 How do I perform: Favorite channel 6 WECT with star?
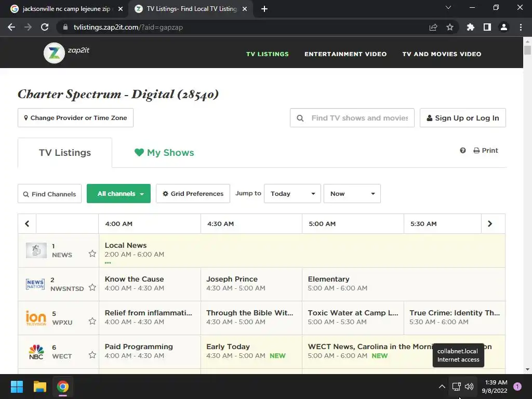click(92, 355)
